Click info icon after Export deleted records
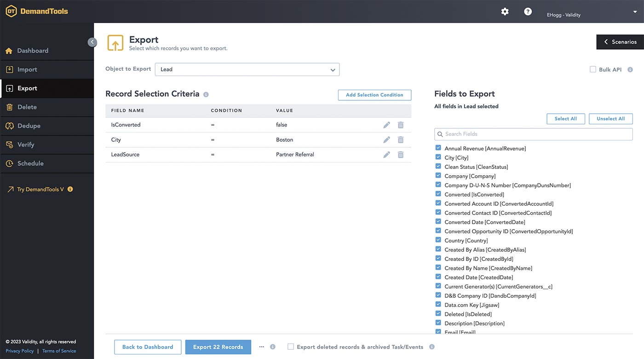Screen dimensions: 644x359 [431, 347]
